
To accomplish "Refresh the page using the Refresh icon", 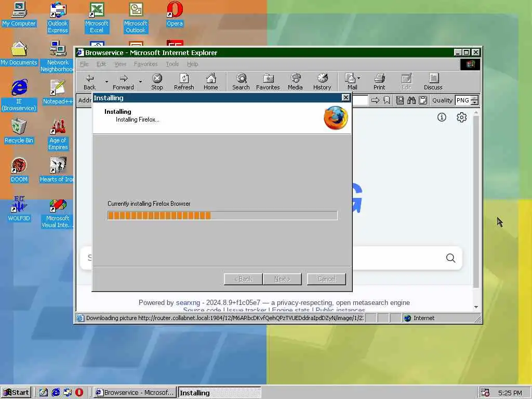I will (184, 82).
